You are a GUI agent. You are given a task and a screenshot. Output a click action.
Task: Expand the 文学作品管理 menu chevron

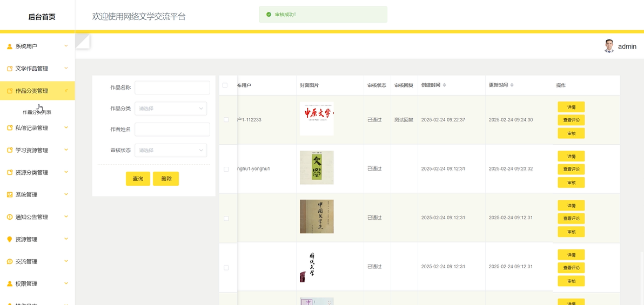(x=66, y=68)
